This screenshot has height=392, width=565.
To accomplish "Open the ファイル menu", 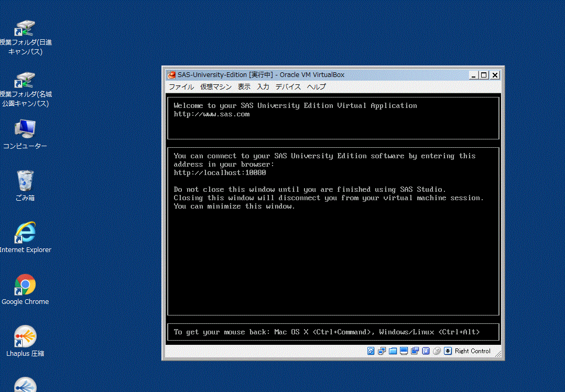I will click(x=181, y=87).
